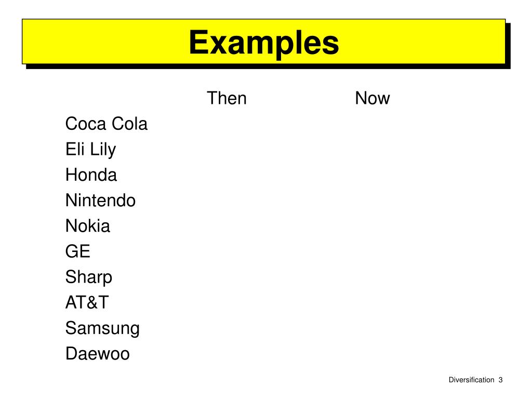Click the AT&T list entry
This screenshot has width=532, height=399.
(x=87, y=302)
